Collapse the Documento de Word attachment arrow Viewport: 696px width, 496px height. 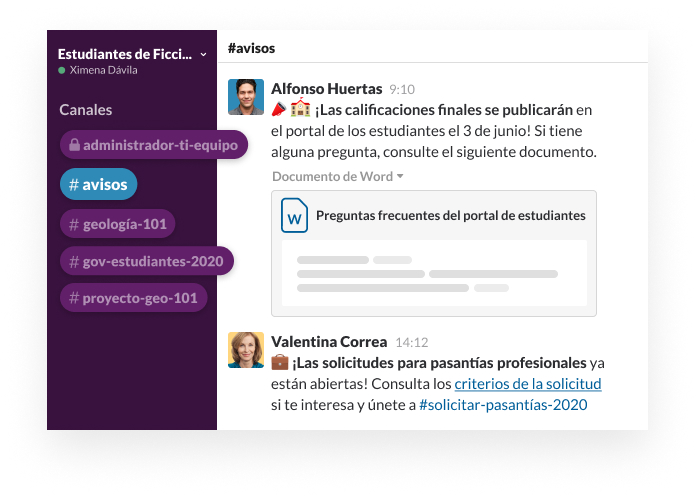(400, 176)
